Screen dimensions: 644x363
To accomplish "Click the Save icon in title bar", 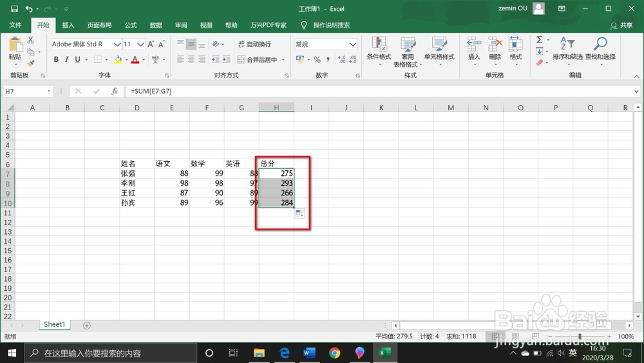I will point(14,8).
